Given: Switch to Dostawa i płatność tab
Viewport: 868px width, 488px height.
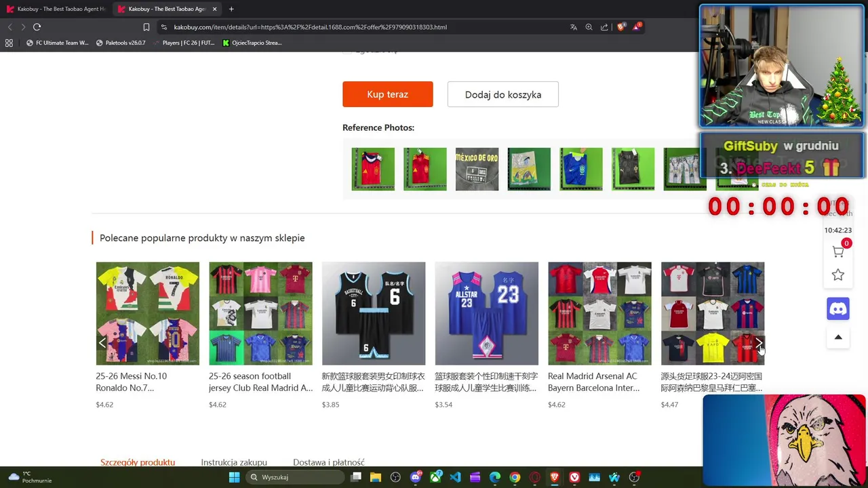Looking at the screenshot, I should tap(329, 462).
